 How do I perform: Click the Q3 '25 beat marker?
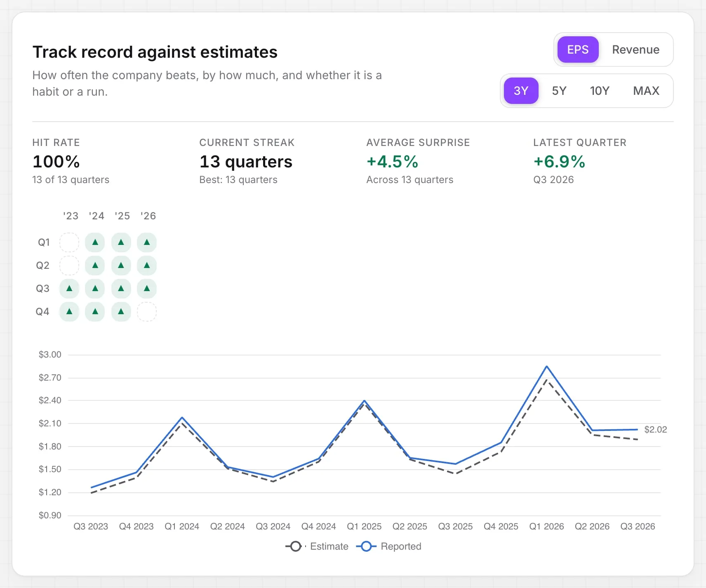tap(121, 288)
